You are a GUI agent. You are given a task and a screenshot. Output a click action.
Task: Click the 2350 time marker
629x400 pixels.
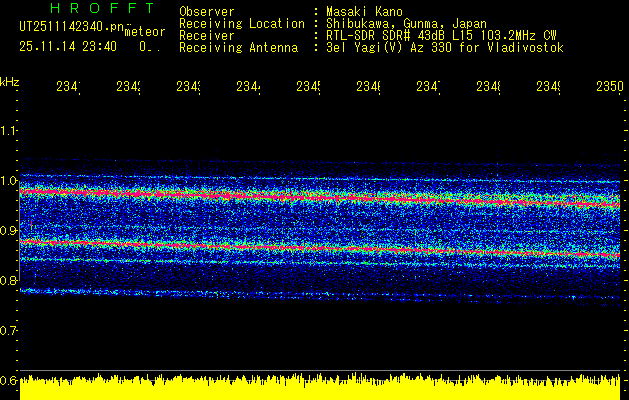click(x=609, y=87)
